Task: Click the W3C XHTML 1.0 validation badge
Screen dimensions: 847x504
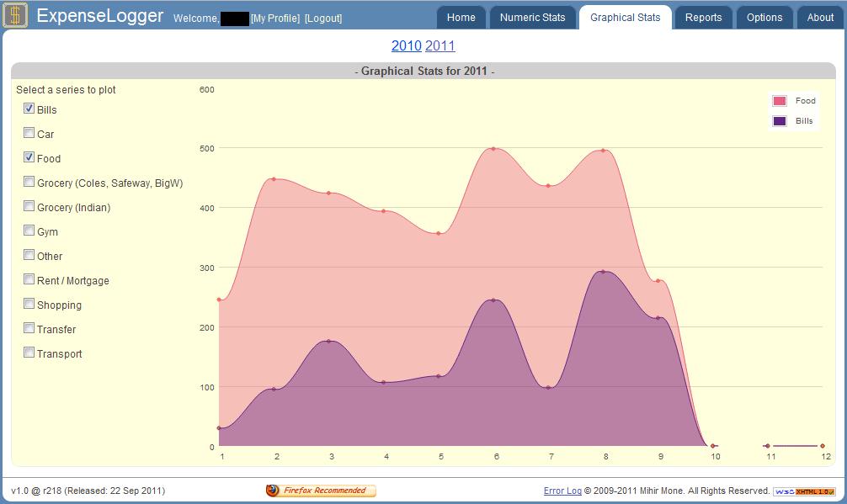Action: click(x=804, y=491)
